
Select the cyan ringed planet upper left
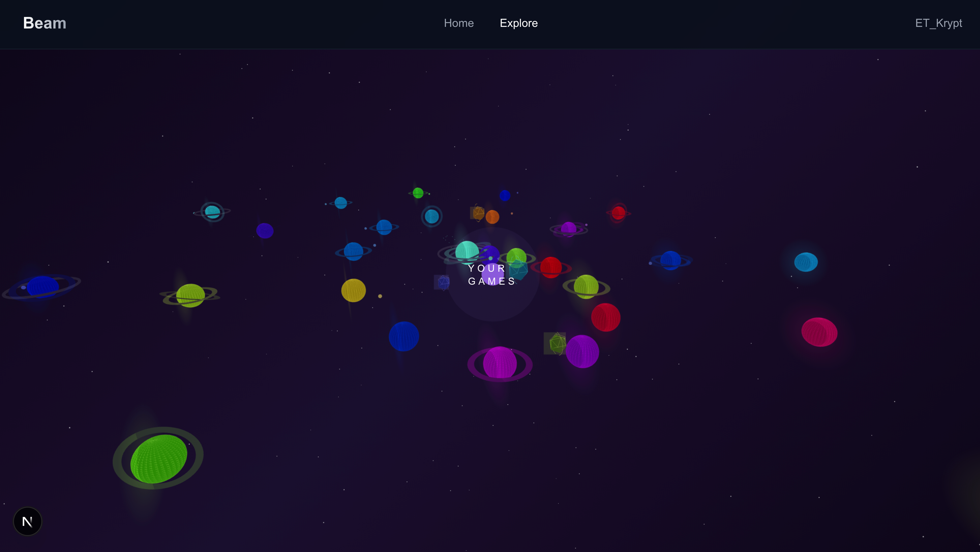point(212,212)
